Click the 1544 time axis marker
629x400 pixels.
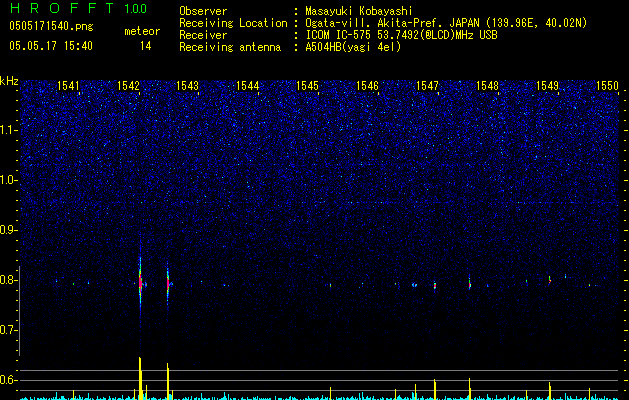click(x=248, y=86)
